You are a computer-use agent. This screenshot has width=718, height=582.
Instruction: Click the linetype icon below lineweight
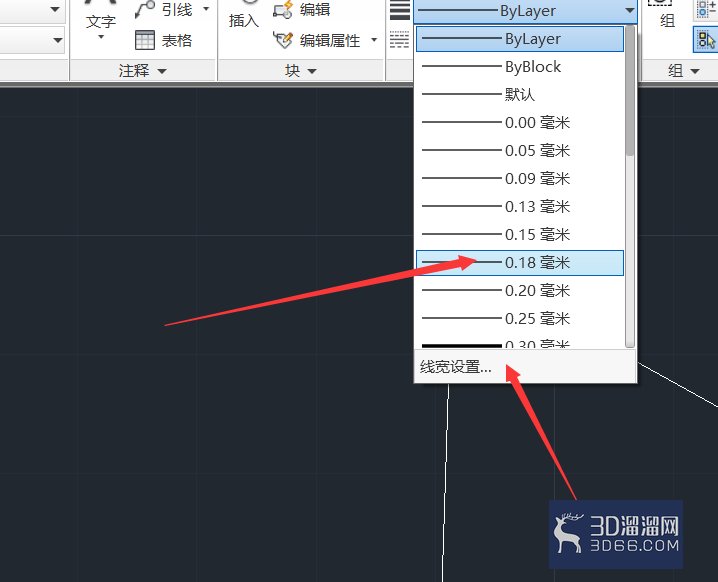pyautogui.click(x=400, y=40)
